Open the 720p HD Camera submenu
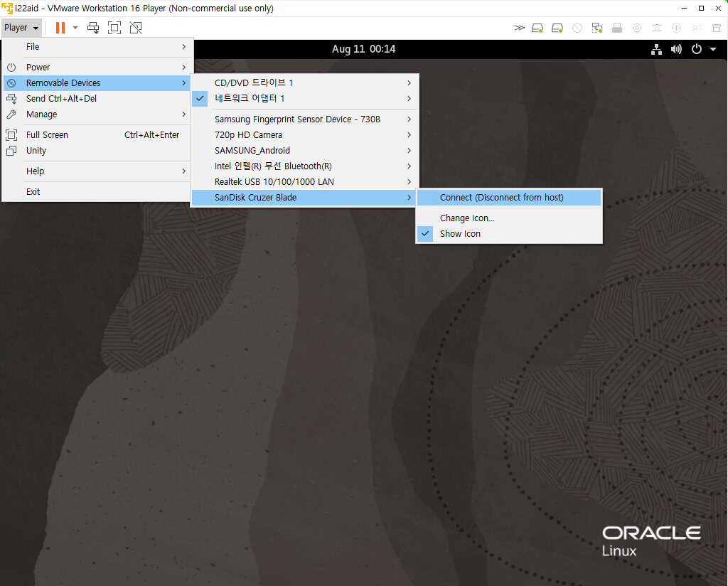The width and height of the screenshot is (728, 586). pos(304,135)
